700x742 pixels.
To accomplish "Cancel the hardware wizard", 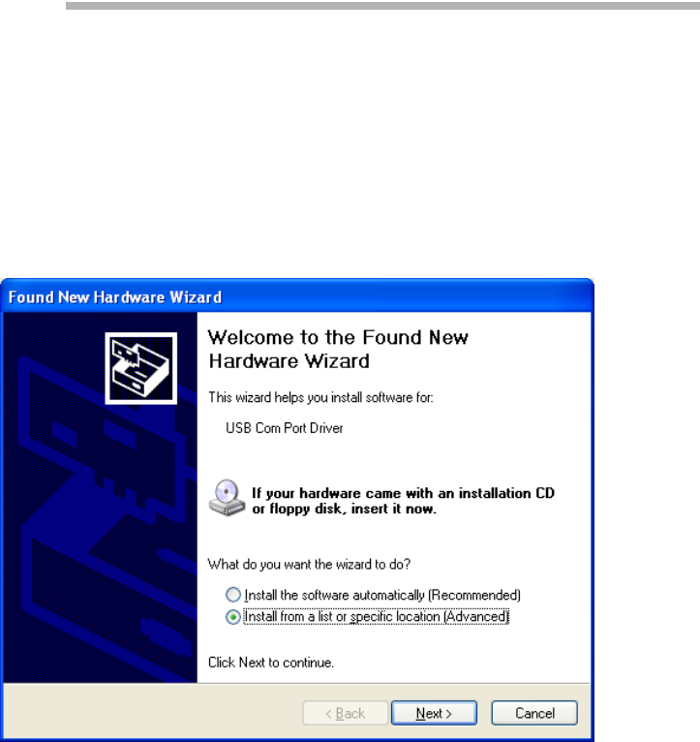I will (x=534, y=713).
